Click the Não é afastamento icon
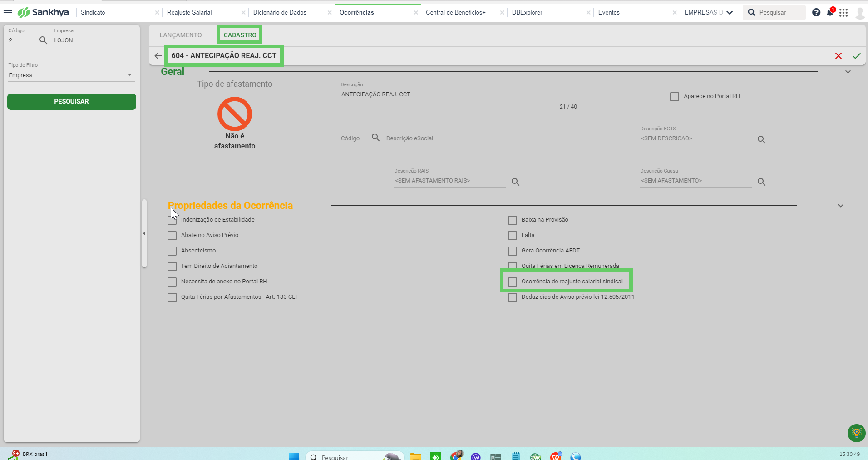The height and width of the screenshot is (460, 868). point(235,114)
